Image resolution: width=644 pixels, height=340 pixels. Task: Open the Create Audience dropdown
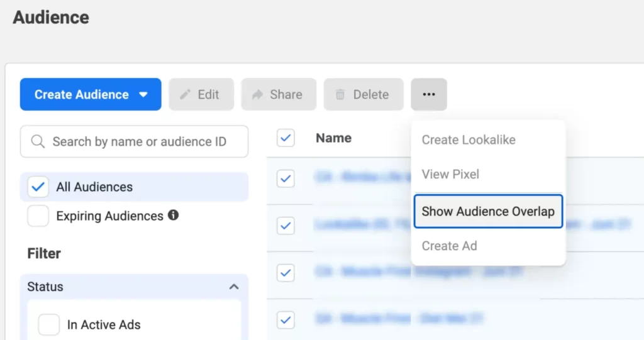point(91,94)
